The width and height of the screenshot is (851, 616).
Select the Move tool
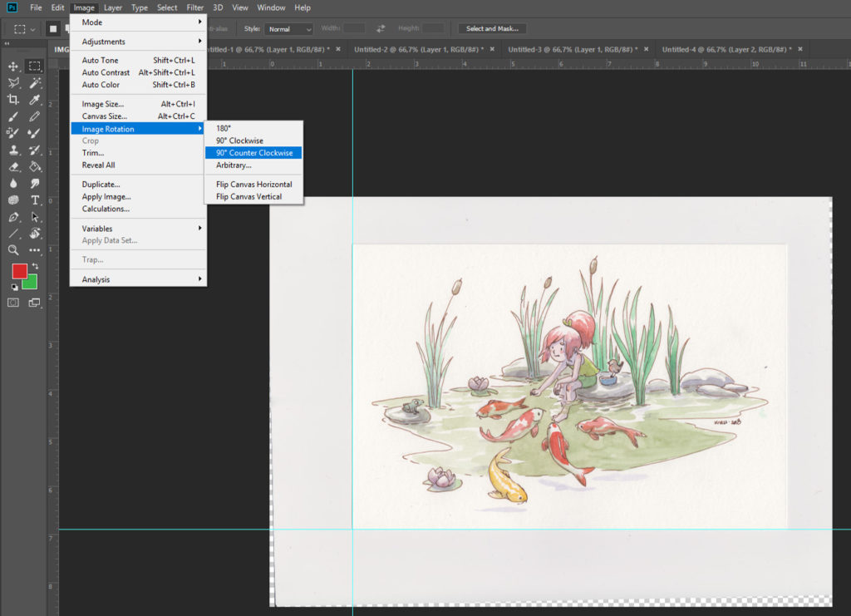(x=13, y=67)
